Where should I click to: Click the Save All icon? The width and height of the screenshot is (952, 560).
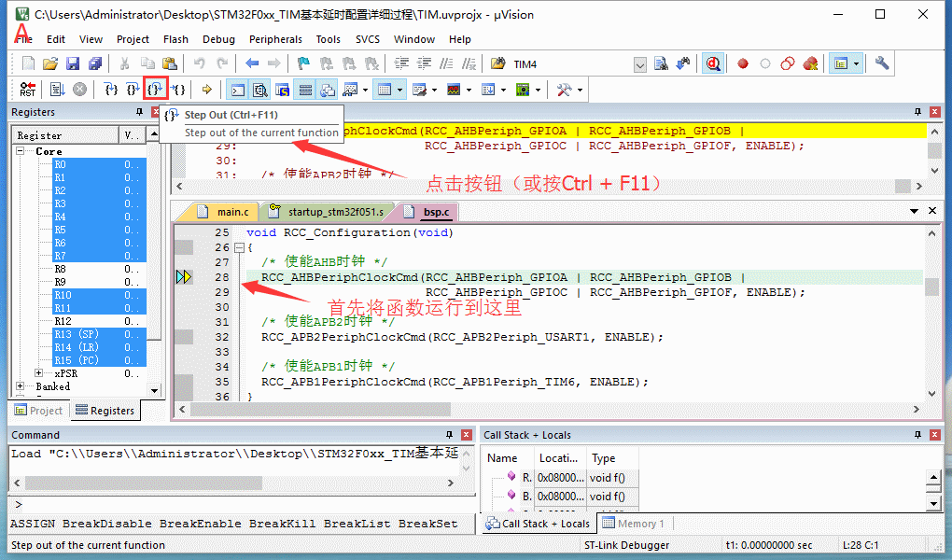[x=95, y=63]
